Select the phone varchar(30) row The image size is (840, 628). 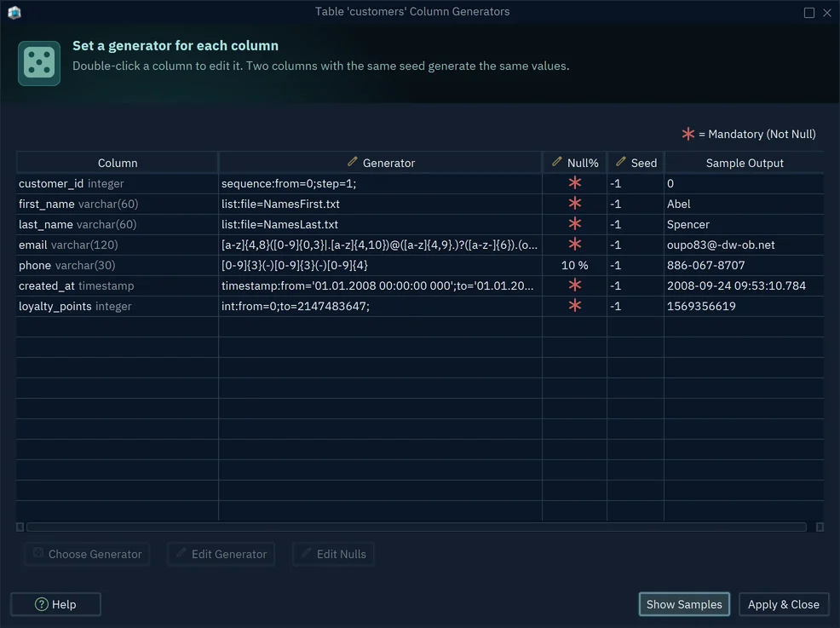[420, 265]
